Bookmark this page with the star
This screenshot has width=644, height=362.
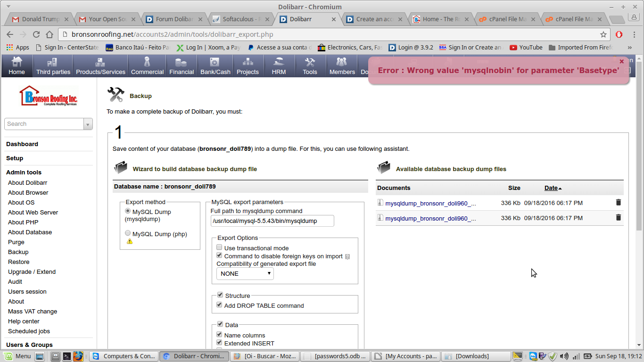[603, 34]
